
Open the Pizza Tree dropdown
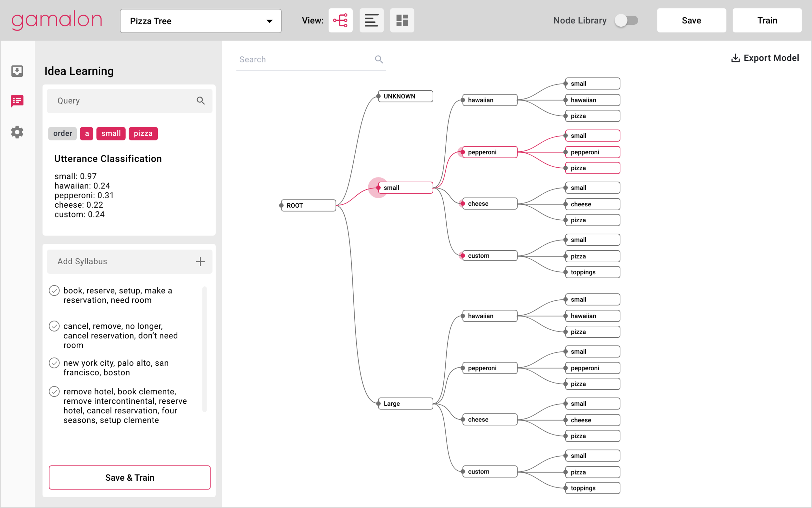point(200,21)
